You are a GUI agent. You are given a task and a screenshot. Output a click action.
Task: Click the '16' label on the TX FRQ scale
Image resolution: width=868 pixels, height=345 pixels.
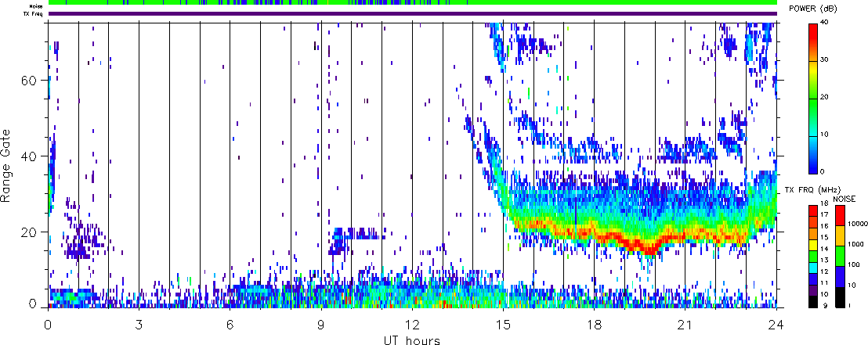(825, 225)
